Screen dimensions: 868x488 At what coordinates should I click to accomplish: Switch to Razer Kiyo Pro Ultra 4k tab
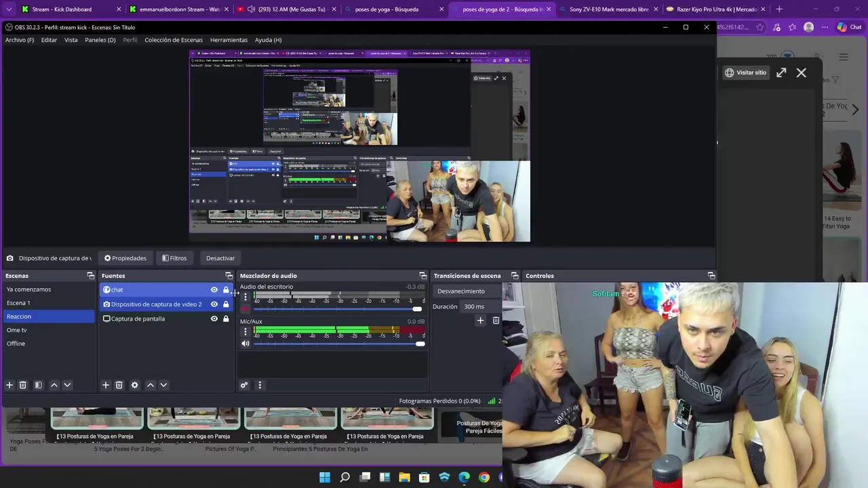[x=715, y=9]
